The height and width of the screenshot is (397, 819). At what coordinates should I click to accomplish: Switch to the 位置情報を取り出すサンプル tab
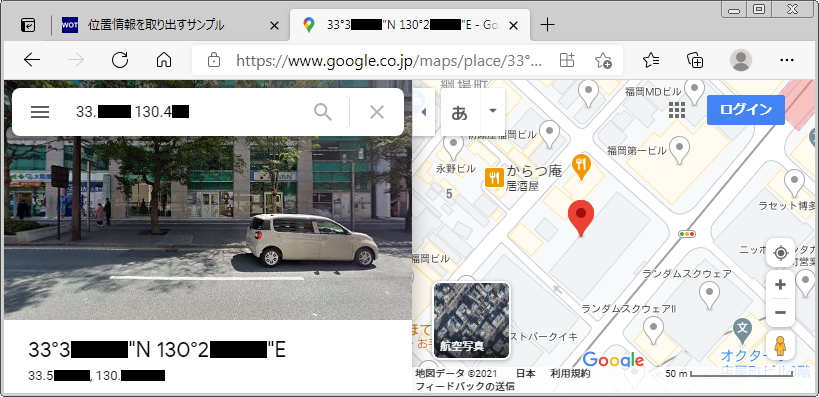point(156,25)
